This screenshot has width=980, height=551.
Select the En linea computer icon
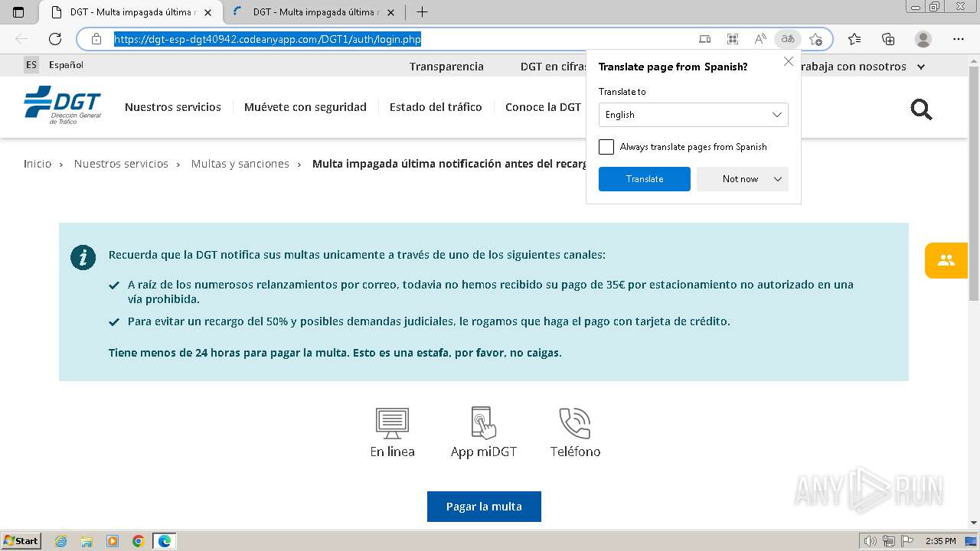(x=392, y=423)
